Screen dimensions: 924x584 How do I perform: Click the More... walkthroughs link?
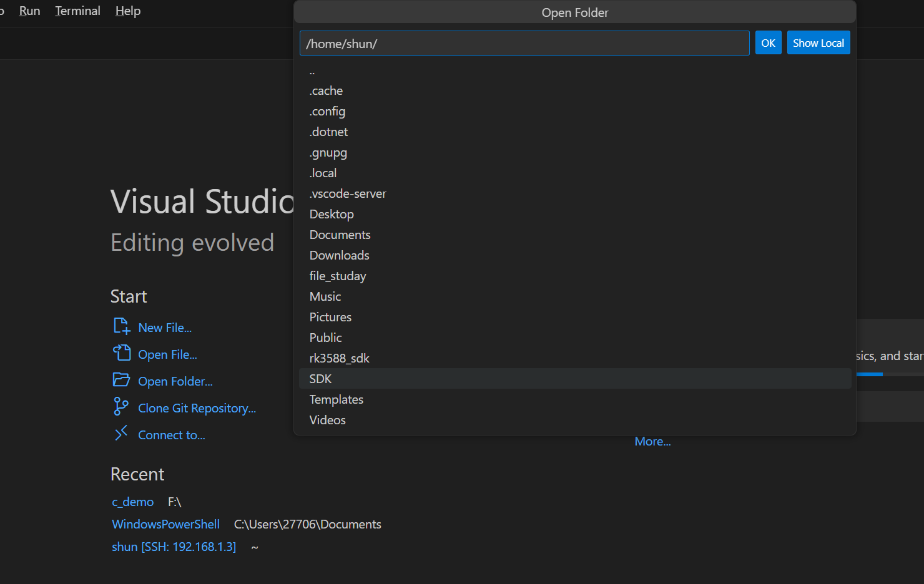click(x=652, y=441)
